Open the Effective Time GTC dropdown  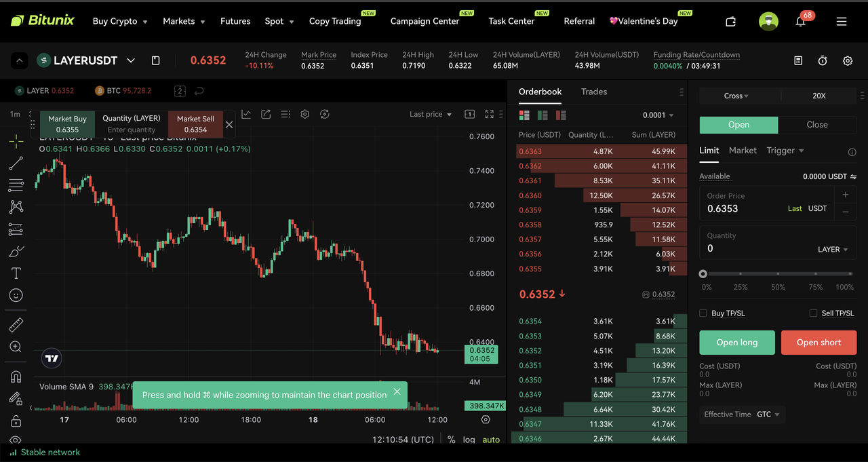(742, 414)
